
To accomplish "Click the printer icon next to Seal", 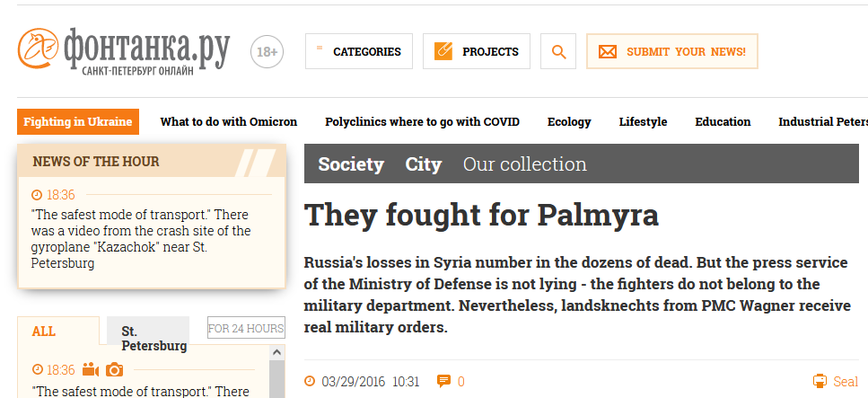I will pos(820,381).
